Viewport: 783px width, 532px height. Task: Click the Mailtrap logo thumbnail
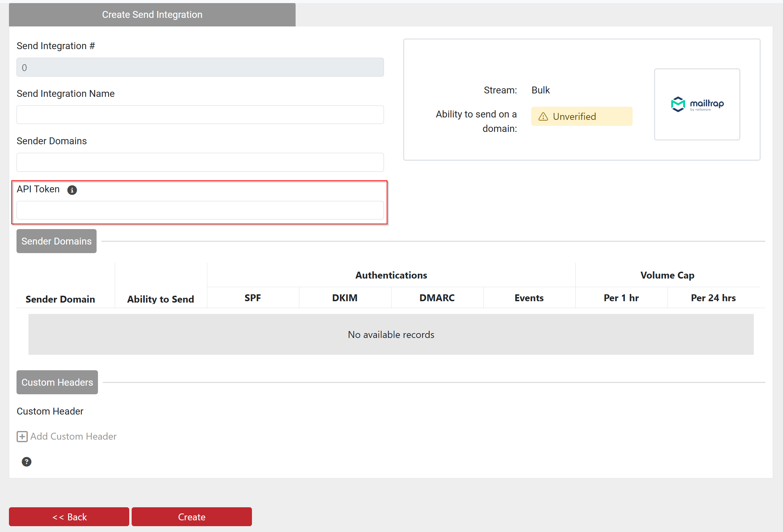(697, 104)
